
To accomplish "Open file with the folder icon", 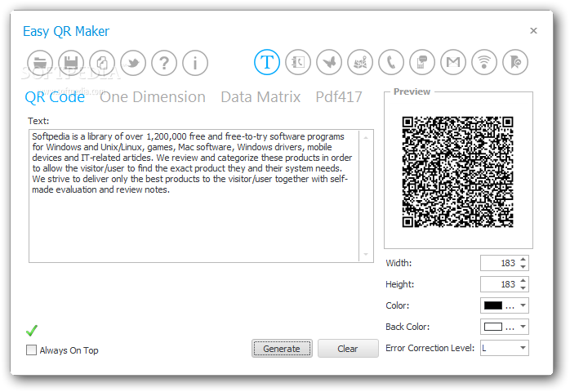I will [40, 63].
